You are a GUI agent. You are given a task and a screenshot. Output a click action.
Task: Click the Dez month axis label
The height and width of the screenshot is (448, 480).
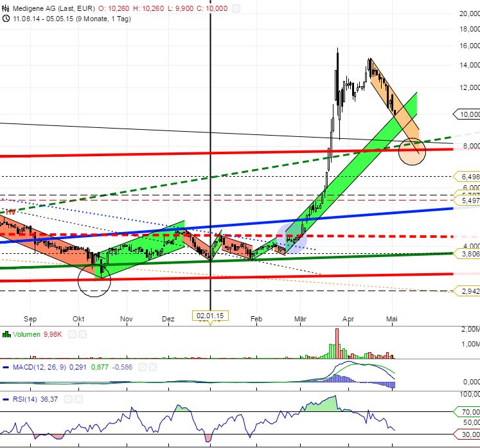(x=168, y=319)
